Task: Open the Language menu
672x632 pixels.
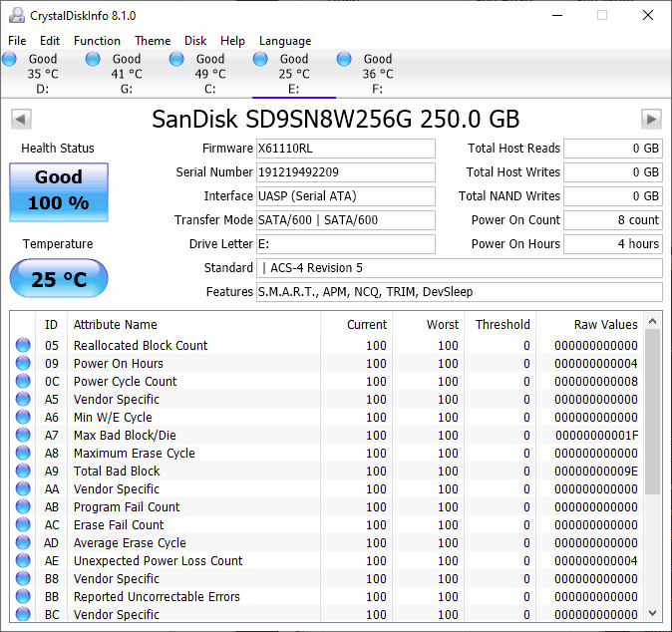Action: pyautogui.click(x=285, y=41)
